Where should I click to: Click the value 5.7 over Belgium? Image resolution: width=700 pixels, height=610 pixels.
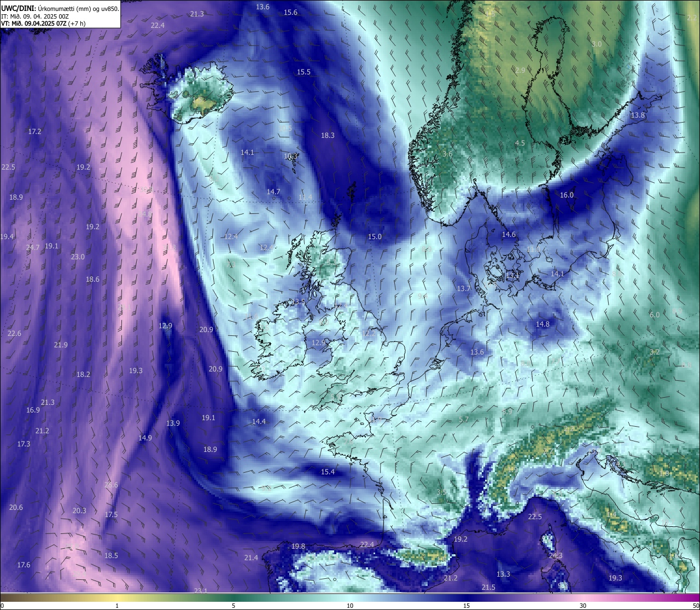(464, 419)
